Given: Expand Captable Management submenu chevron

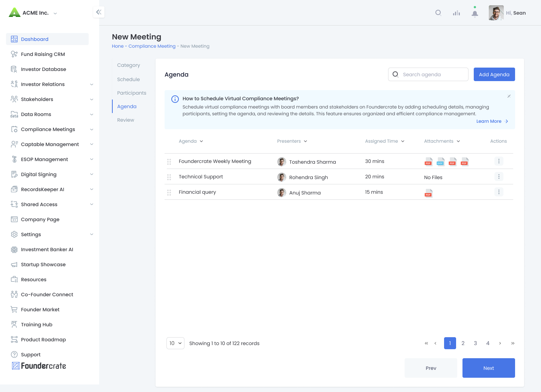Looking at the screenshot, I should [x=92, y=144].
